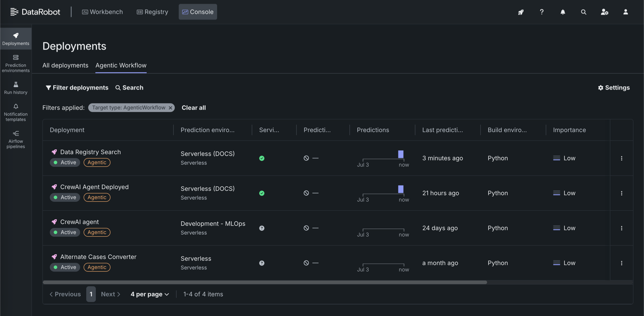Open actions menu for CrewAI agent row
The width and height of the screenshot is (644, 316).
621,228
